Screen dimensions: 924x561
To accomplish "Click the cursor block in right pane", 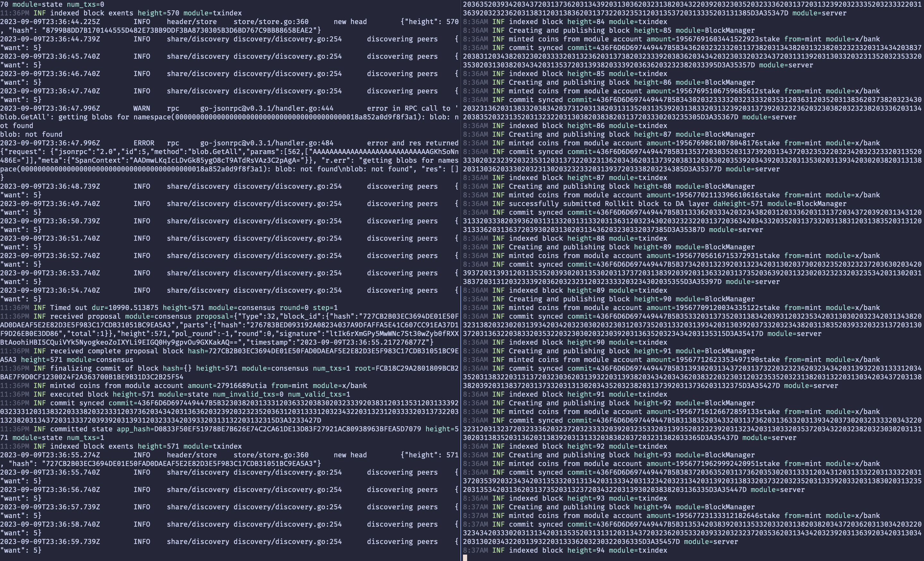I will coord(465,558).
